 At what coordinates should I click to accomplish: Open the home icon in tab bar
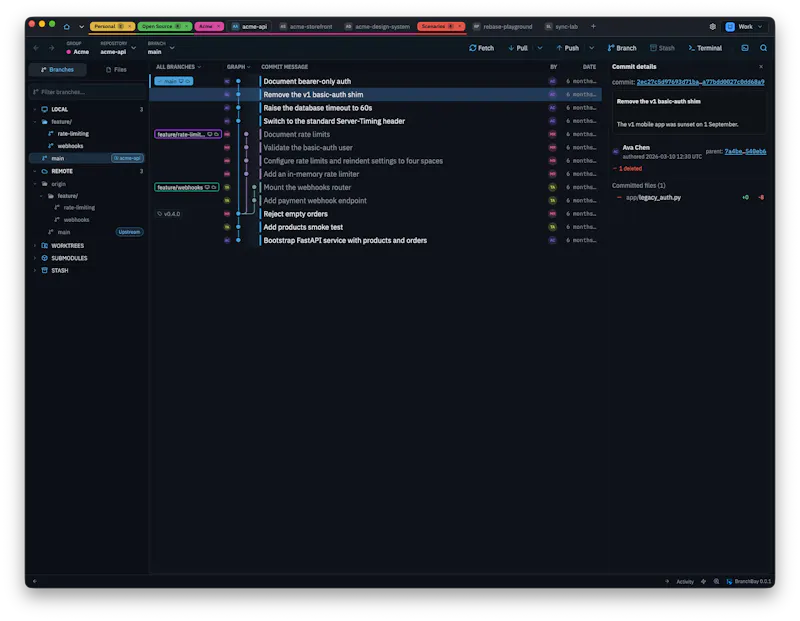coord(67,27)
